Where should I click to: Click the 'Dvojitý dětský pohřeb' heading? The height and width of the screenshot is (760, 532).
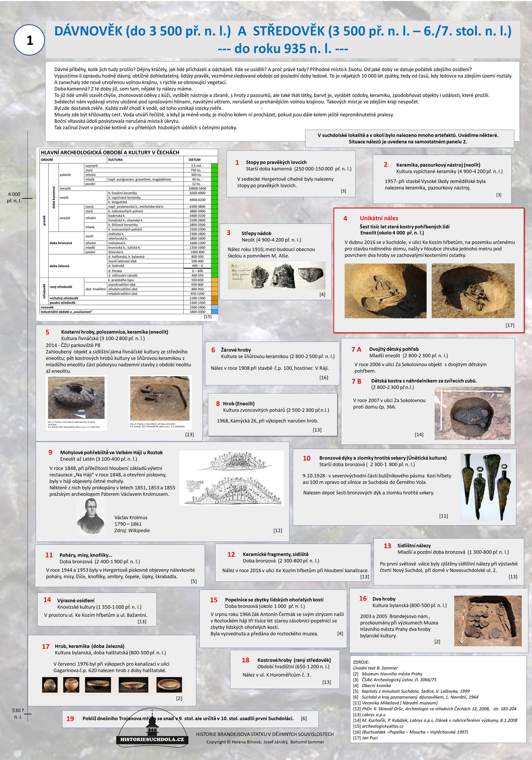pyautogui.click(x=394, y=349)
